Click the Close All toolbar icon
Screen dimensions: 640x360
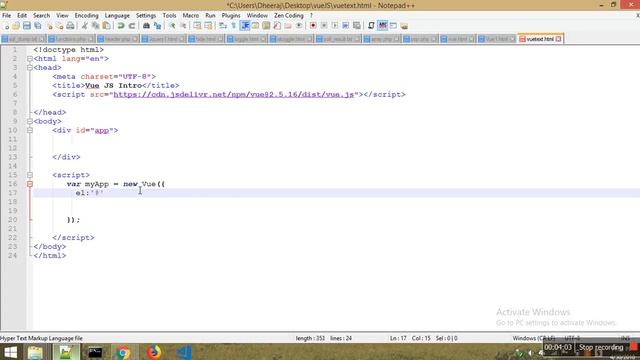[x=60, y=26]
